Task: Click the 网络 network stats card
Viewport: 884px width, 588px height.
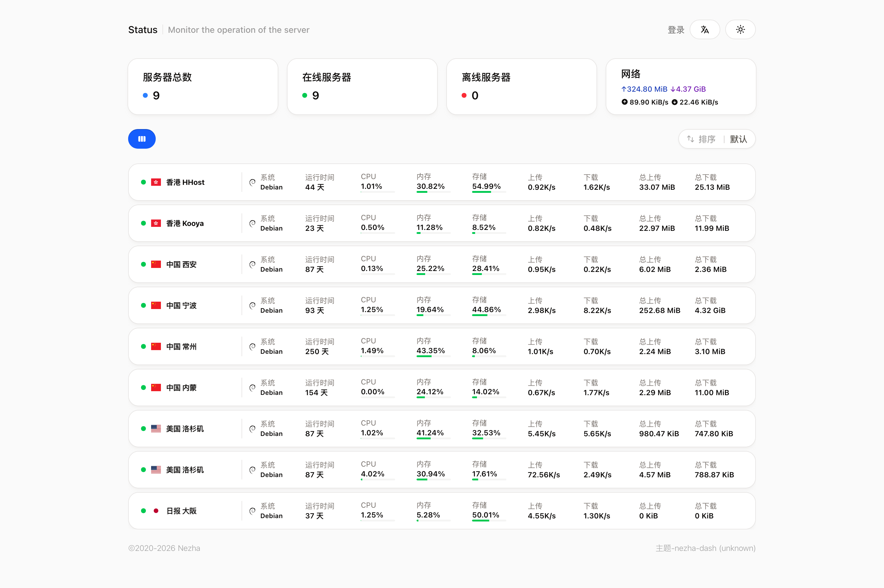Action: point(681,87)
